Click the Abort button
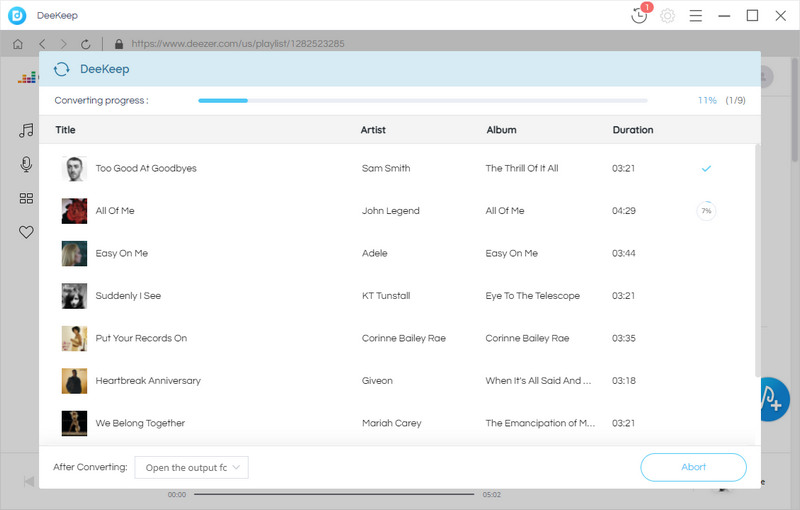This screenshot has height=510, width=800. [x=693, y=467]
